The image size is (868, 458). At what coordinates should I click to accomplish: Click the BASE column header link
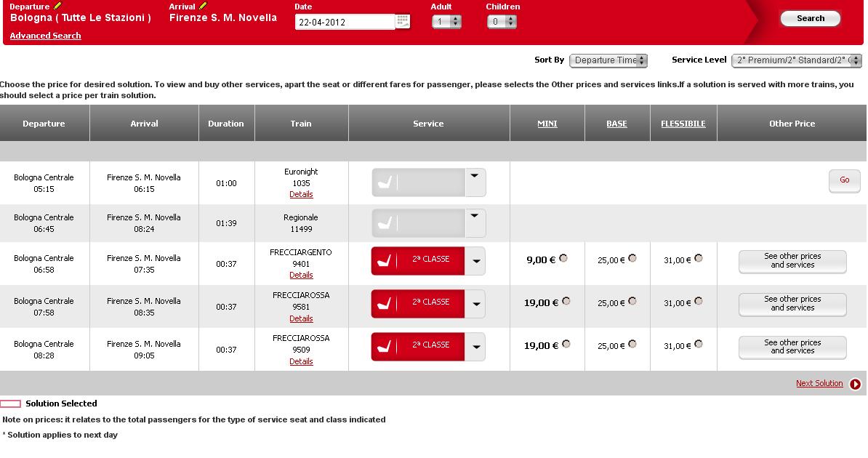[x=616, y=124]
